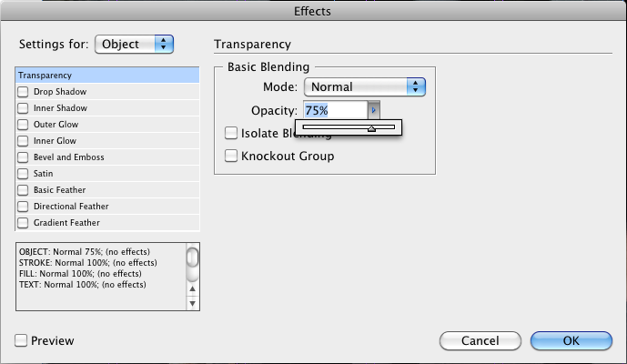The image size is (627, 364).
Task: Select Directional Feather list item
Action: [71, 207]
